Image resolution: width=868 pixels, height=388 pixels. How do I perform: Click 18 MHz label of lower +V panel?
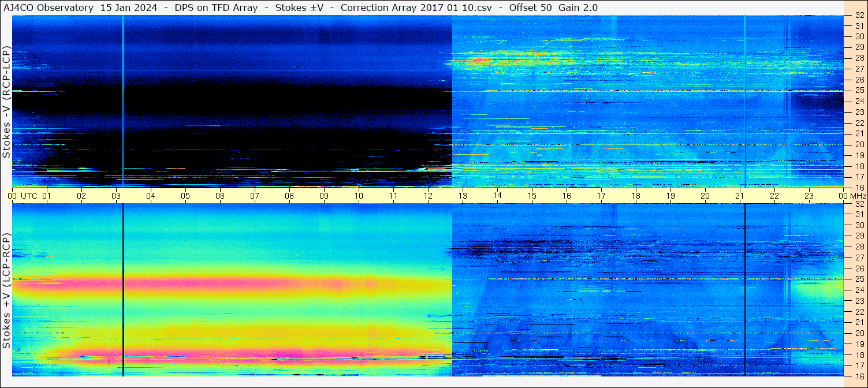(x=859, y=355)
